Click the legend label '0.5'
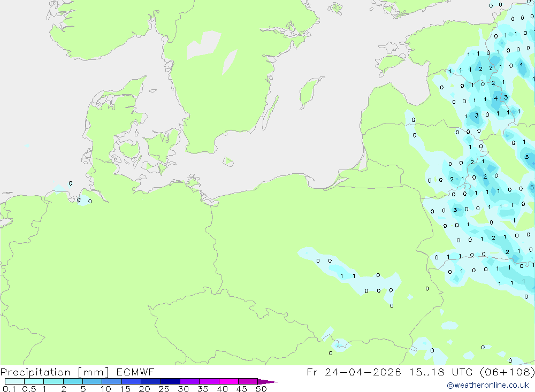 coord(29,389)
